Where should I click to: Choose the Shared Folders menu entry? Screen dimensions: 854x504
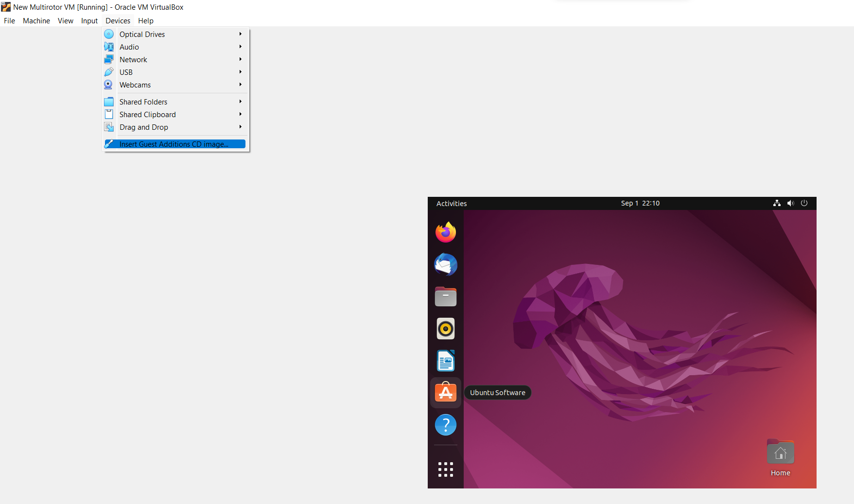click(175, 102)
